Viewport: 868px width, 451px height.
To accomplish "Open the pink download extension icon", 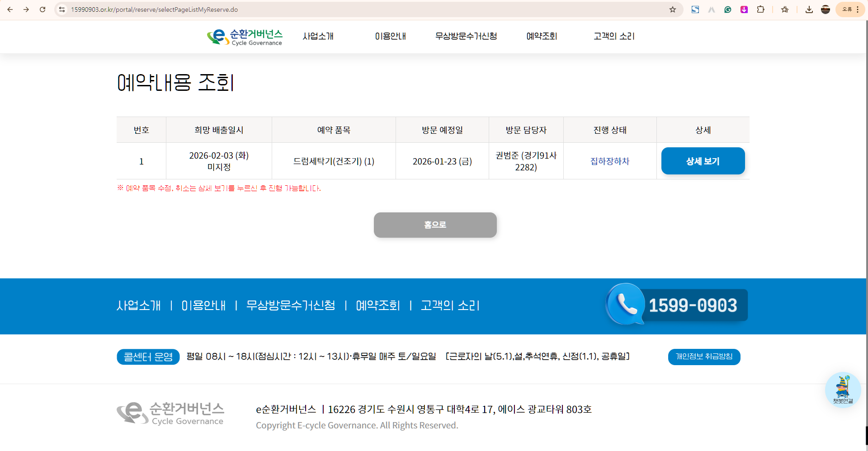I will (x=744, y=9).
